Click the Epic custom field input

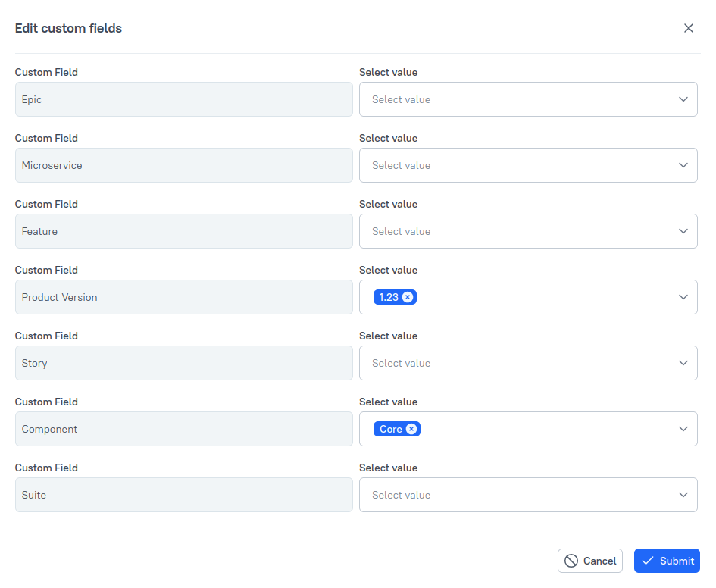(x=183, y=99)
